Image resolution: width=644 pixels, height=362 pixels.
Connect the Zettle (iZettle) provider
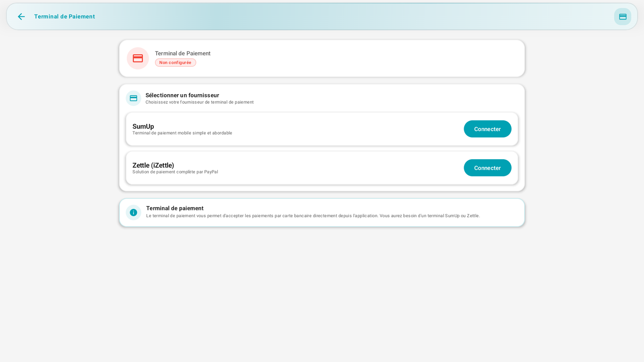[487, 168]
